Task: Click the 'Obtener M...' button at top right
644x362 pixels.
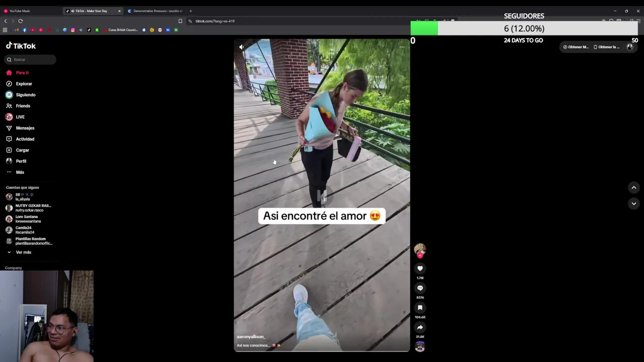Action: [x=576, y=47]
